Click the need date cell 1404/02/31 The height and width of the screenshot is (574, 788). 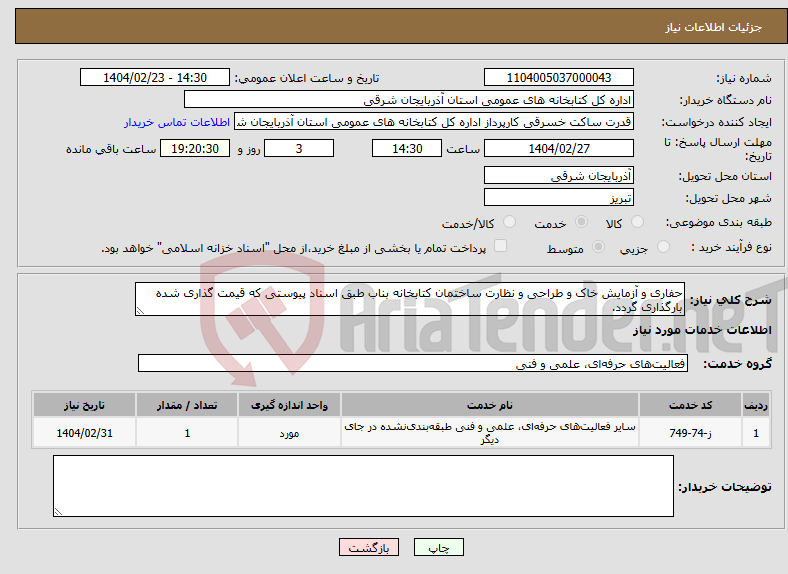[x=84, y=433]
